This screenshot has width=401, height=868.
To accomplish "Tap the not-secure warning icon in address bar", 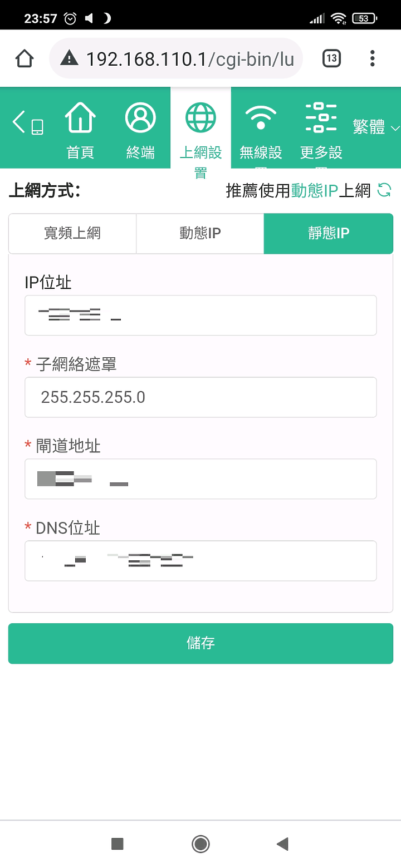I will (x=69, y=58).
